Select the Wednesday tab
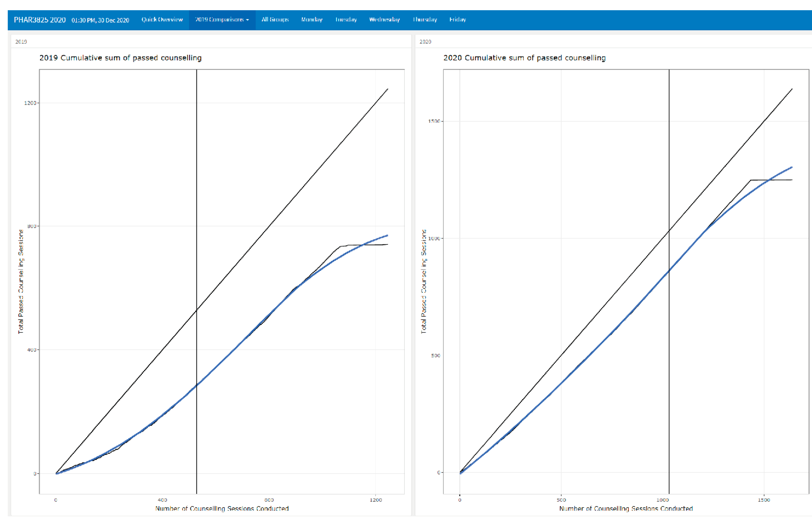This screenshot has height=527, width=812. [384, 20]
